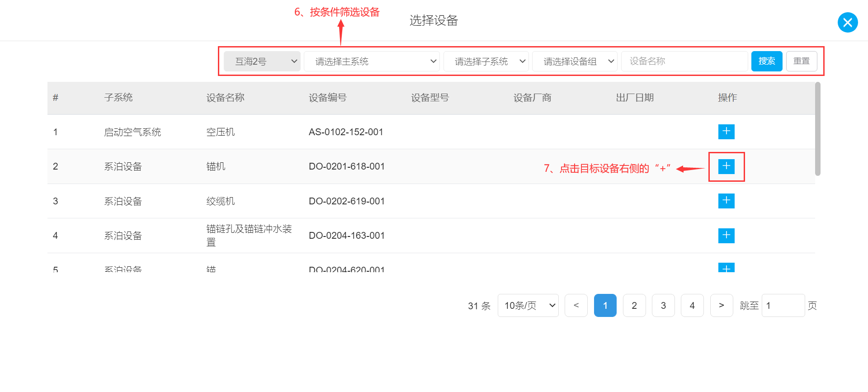Add the 锚链孔及锚链冲水装置 device via plus icon
This screenshot has height=392, width=868.
(726, 236)
